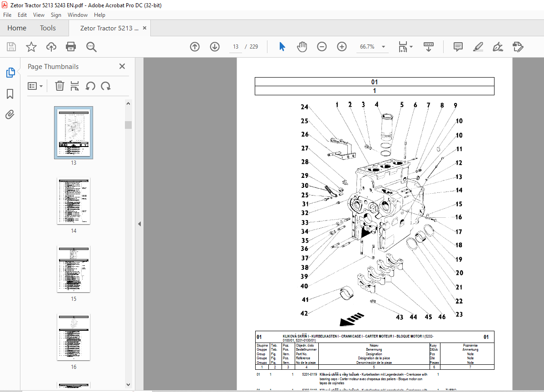The height and width of the screenshot is (392, 544).
Task: Add a comment with sticky note icon
Action: point(458,47)
